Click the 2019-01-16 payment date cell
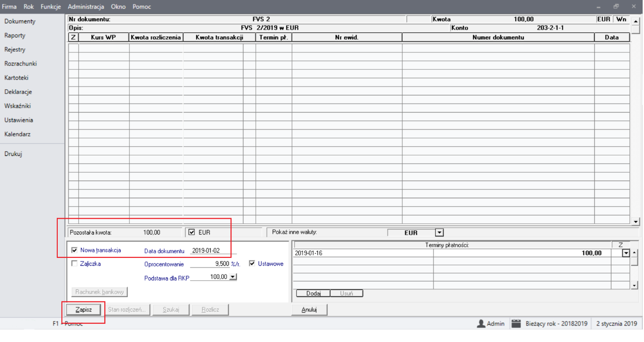This screenshot has width=644, height=342. 364,253
